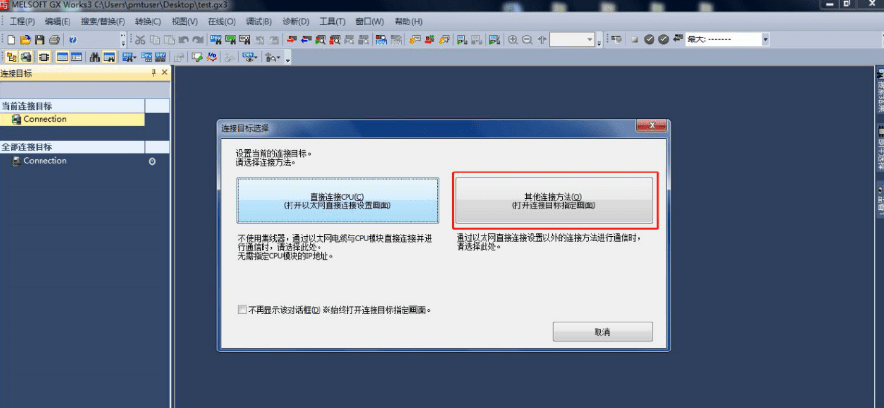
Task: Open GX Works3 help question icon
Action: 73,40
